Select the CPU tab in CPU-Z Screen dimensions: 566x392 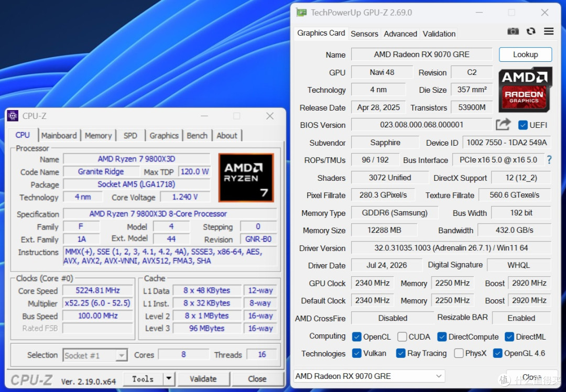pyautogui.click(x=23, y=135)
